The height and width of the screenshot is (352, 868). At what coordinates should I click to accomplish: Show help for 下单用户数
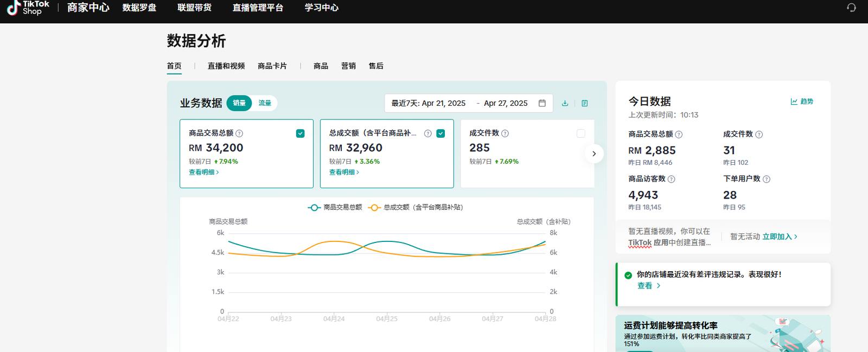(767, 179)
